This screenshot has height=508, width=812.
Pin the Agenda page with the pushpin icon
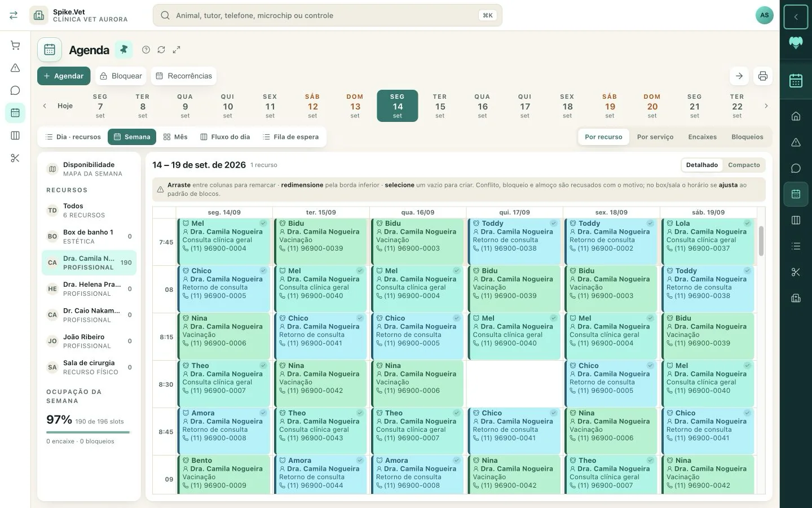click(x=123, y=50)
